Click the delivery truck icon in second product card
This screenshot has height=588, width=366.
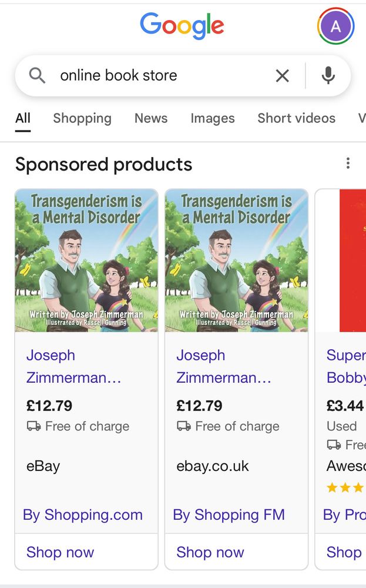(x=184, y=426)
